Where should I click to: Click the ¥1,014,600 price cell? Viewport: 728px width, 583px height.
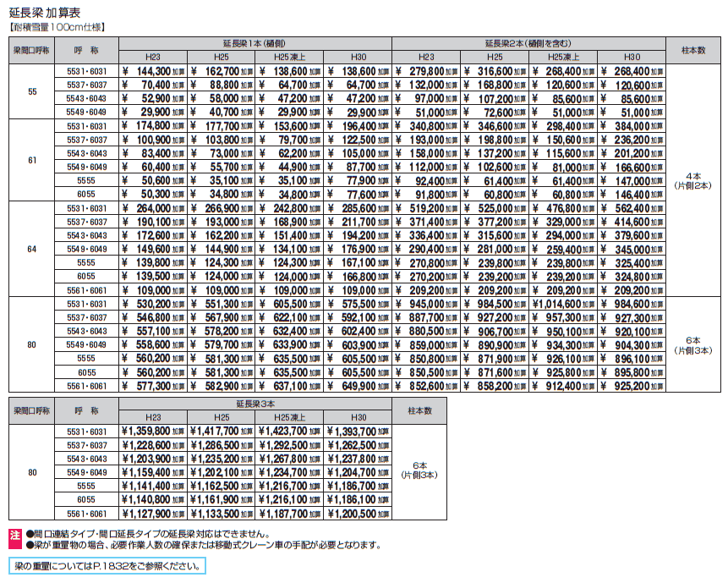pyautogui.click(x=564, y=304)
